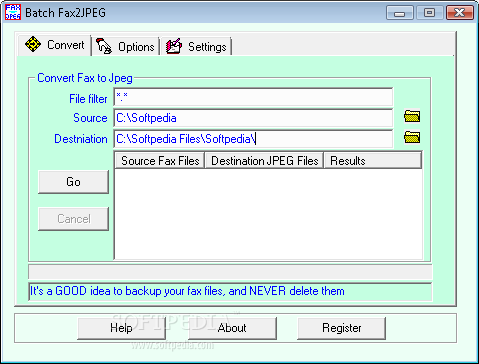
Task: Click the Batch Fax2JPEG title bar app icon
Action: 13,12
